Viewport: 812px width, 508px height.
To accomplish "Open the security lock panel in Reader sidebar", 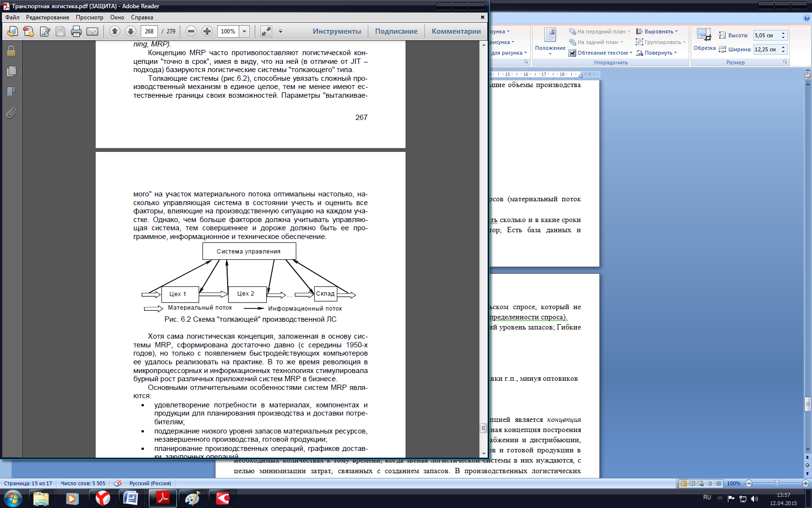I will (x=11, y=51).
